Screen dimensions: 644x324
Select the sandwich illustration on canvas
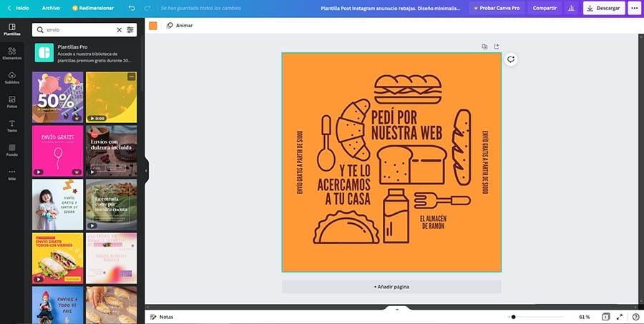tap(408, 89)
